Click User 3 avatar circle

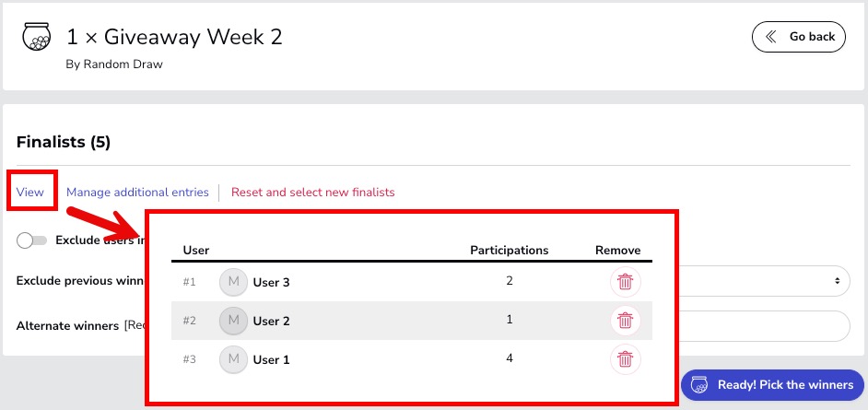pyautogui.click(x=234, y=282)
